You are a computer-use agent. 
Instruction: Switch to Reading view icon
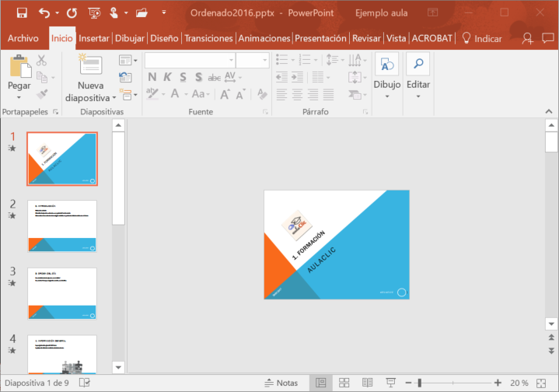click(367, 383)
